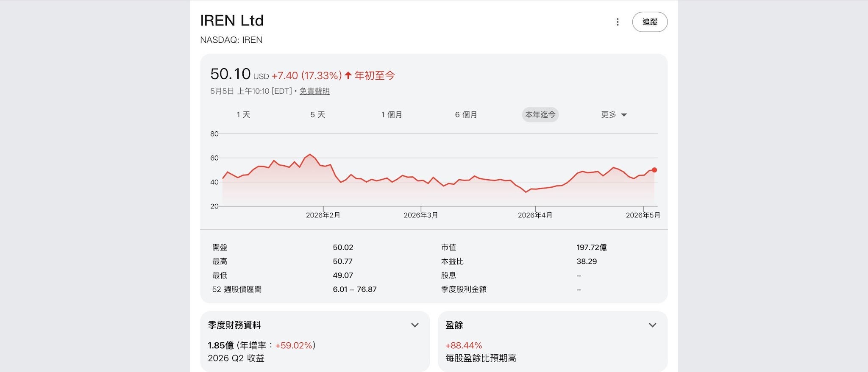Select the 5 天 time range tab
Viewport: 868px width, 372px height.
(317, 115)
